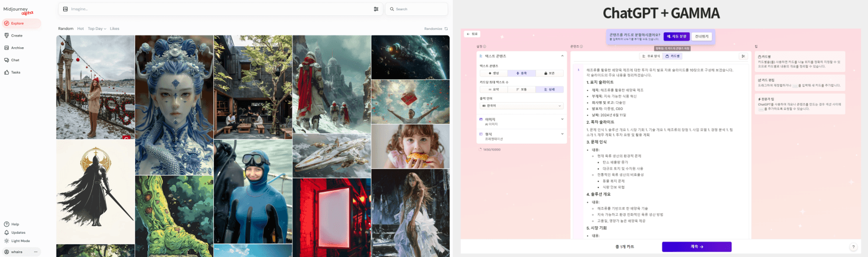The image size is (868, 257).
Task: Switch to the Hot feed tab
Action: click(x=81, y=29)
